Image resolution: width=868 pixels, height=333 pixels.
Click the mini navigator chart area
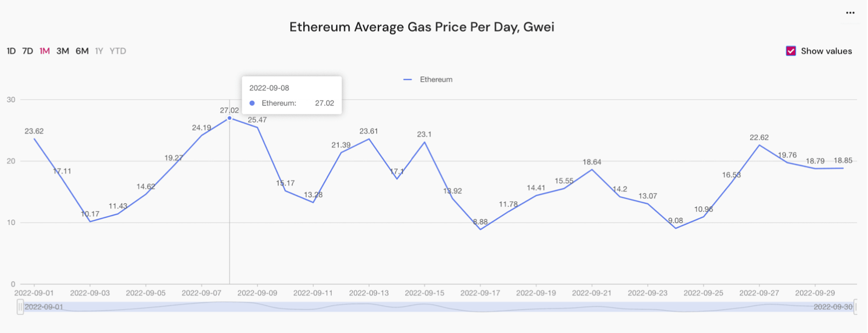click(437, 307)
